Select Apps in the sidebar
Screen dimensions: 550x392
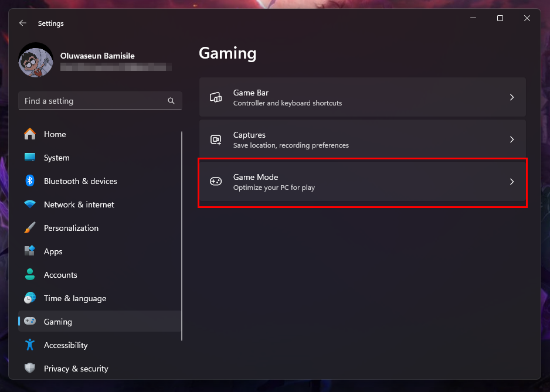point(100,252)
